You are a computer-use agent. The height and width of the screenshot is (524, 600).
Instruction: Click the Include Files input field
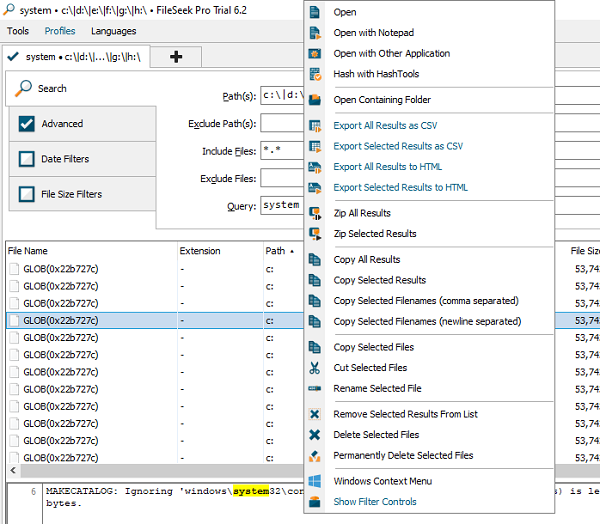(282, 152)
